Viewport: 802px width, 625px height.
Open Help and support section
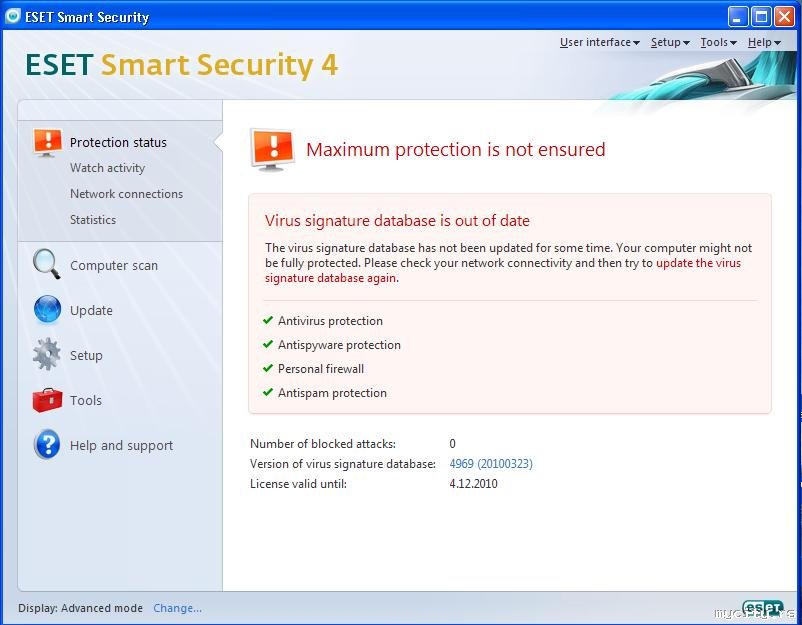(121, 445)
